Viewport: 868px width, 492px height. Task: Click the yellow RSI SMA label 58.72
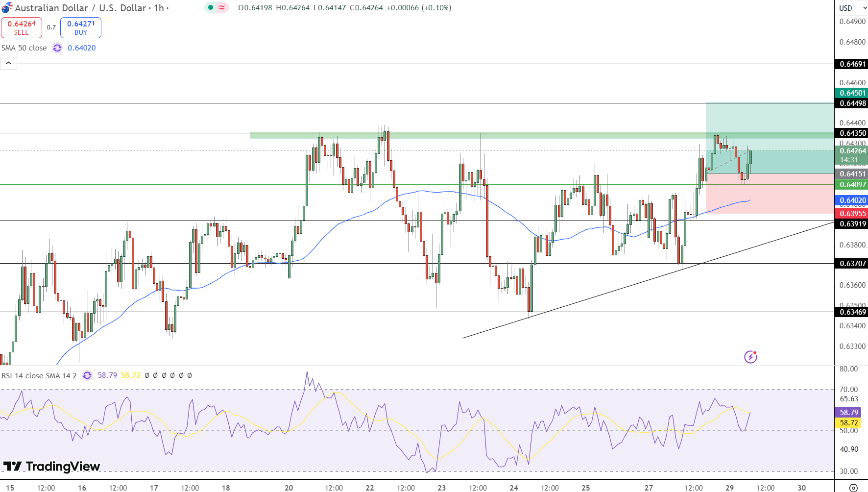tap(848, 423)
